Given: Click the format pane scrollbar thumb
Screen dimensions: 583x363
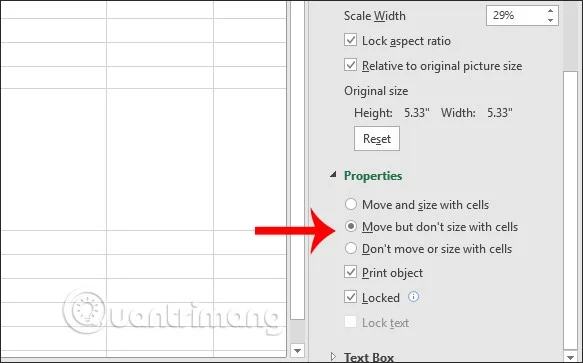Looking at the screenshot, I should [570, 210].
